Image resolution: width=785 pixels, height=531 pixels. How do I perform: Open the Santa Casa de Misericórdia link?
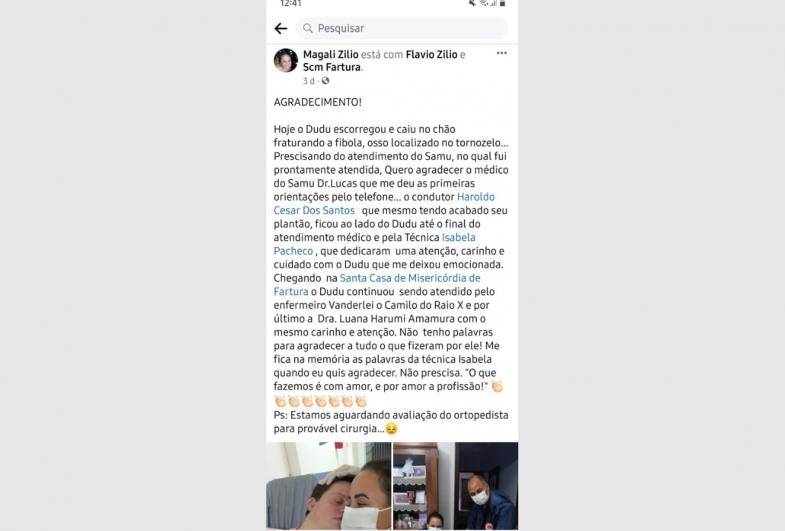pyautogui.click(x=377, y=285)
